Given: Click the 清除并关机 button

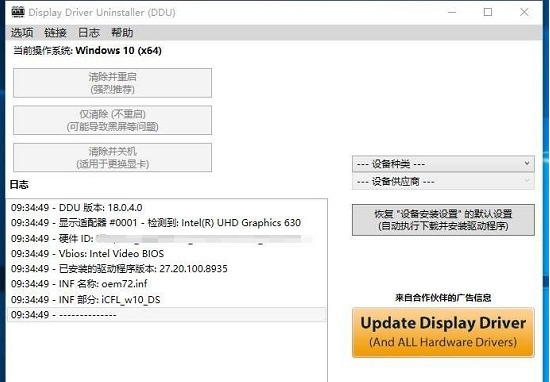Looking at the screenshot, I should 113,158.
